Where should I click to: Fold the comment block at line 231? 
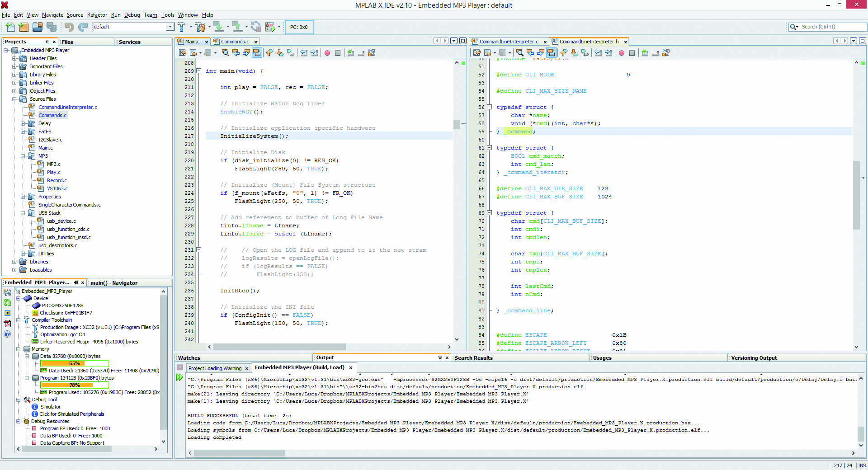pos(198,250)
